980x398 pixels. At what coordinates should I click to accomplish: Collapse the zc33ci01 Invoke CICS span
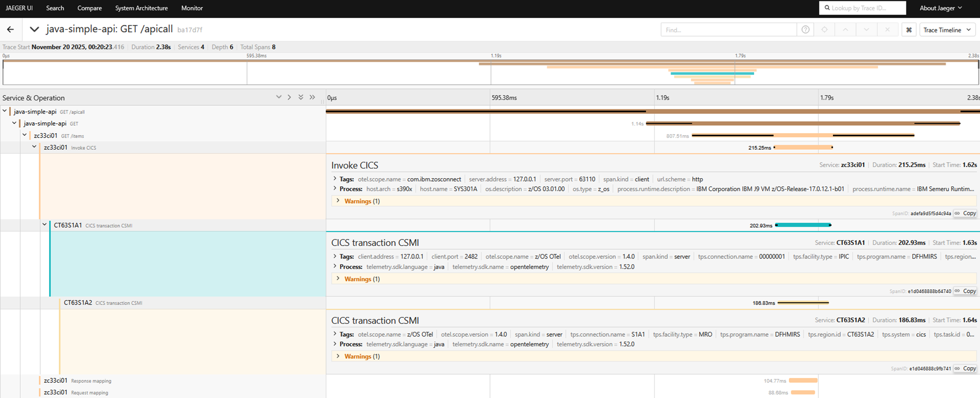pyautogui.click(x=34, y=147)
